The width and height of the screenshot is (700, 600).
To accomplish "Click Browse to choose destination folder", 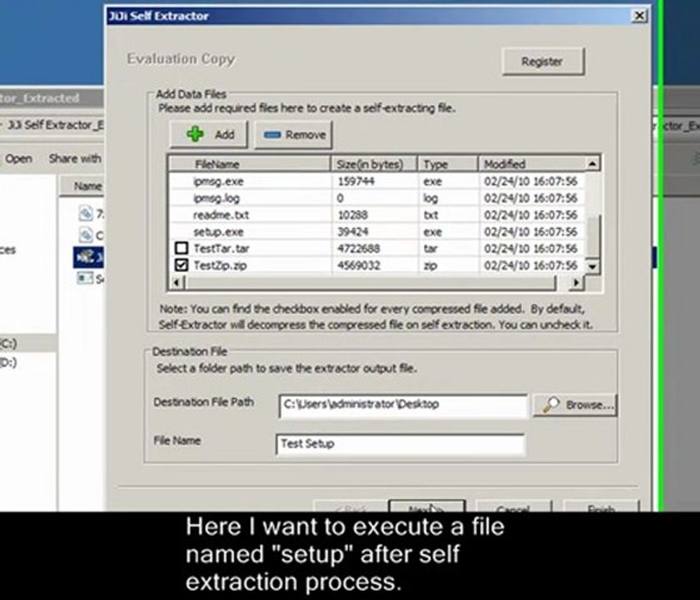I will pyautogui.click(x=576, y=405).
